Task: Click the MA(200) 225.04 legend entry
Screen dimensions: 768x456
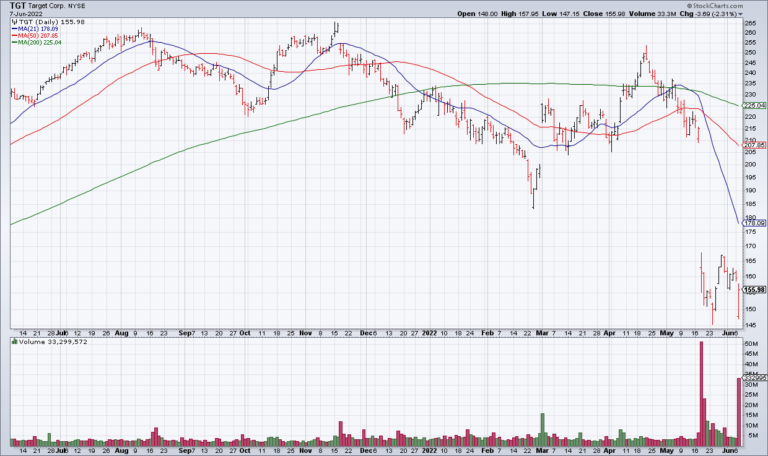Action: coord(40,43)
